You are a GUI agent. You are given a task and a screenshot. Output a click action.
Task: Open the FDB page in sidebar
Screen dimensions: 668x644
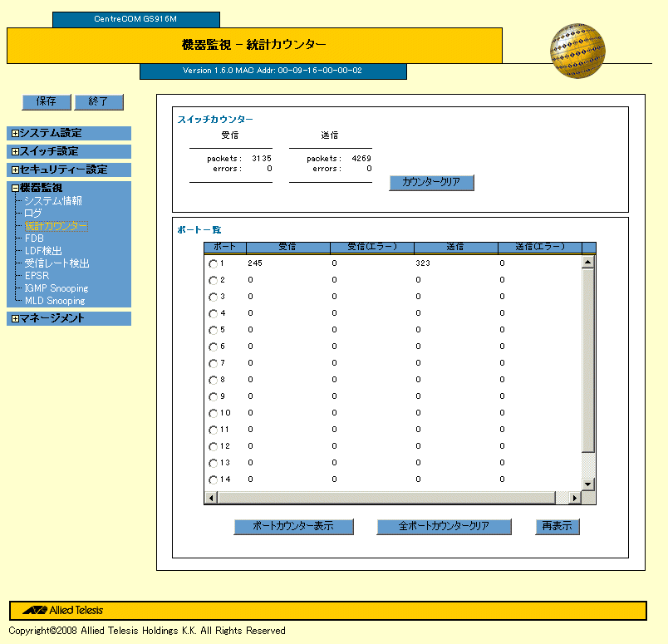coord(34,238)
